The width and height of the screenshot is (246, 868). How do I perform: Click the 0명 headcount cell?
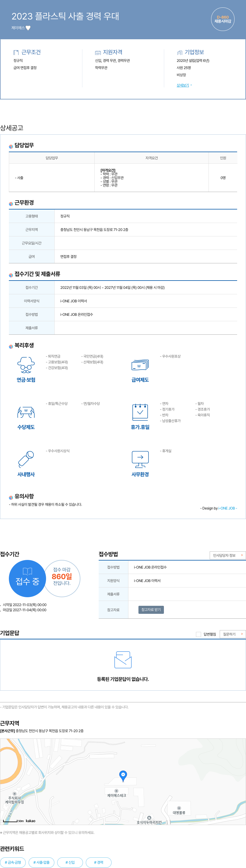tap(223, 178)
